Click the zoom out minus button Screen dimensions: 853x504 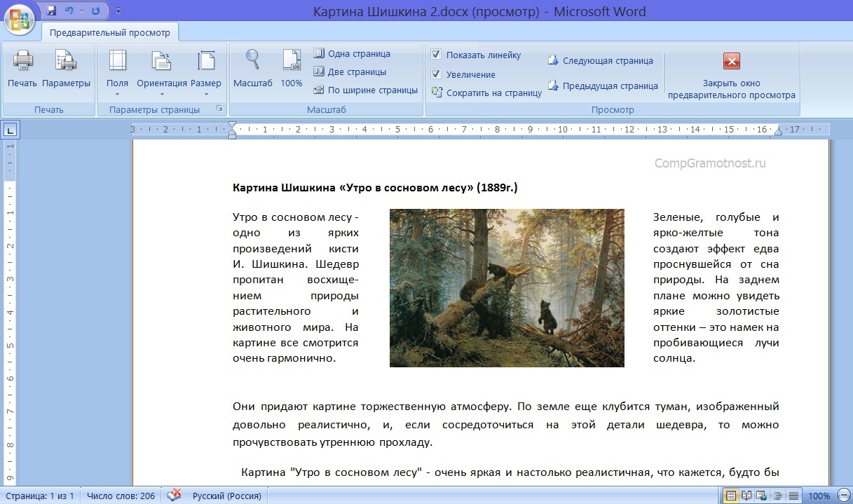pos(843,496)
